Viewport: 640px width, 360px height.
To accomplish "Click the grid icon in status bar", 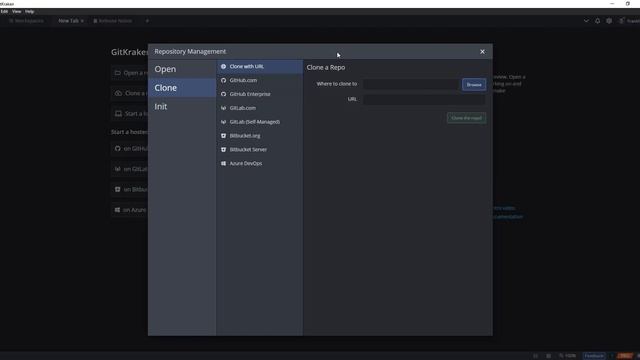I will coord(549,356).
